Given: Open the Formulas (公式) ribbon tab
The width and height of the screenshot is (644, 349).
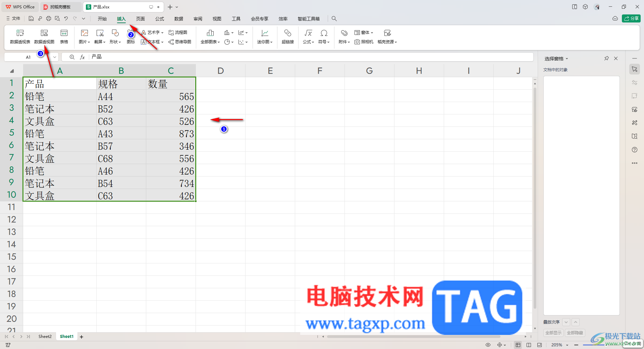Looking at the screenshot, I should (x=160, y=19).
